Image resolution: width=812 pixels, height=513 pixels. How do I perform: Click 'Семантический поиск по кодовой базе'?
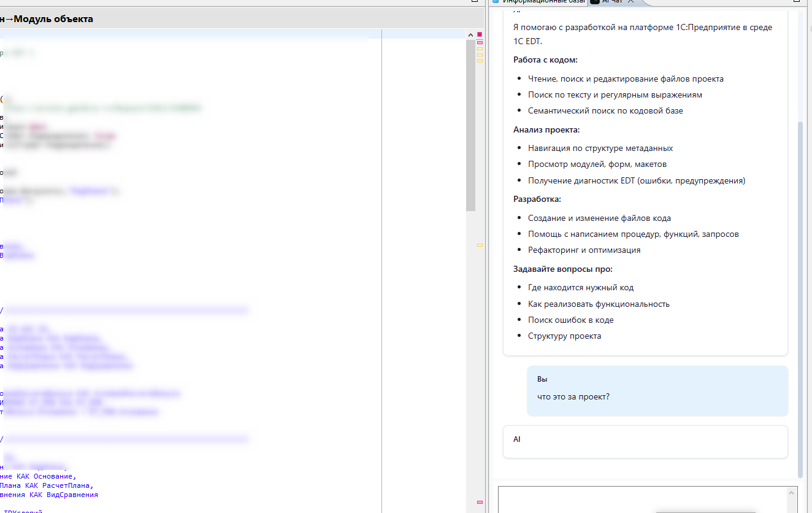click(605, 111)
